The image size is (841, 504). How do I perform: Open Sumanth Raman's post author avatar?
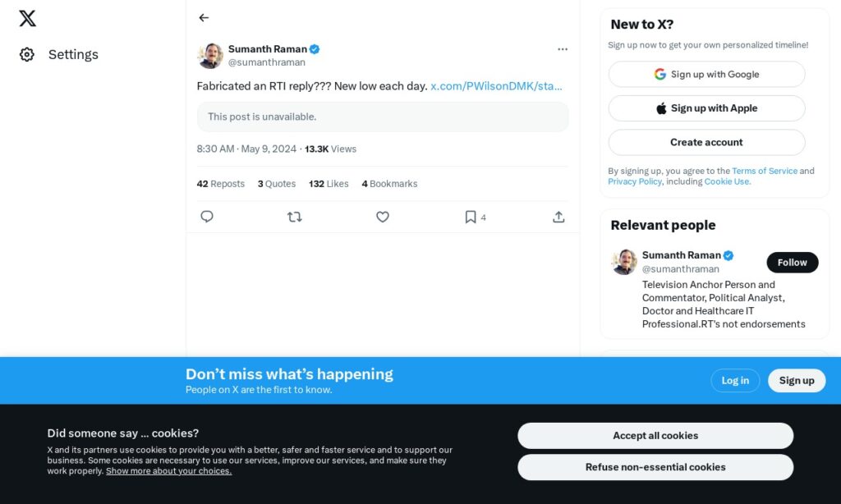click(x=210, y=56)
